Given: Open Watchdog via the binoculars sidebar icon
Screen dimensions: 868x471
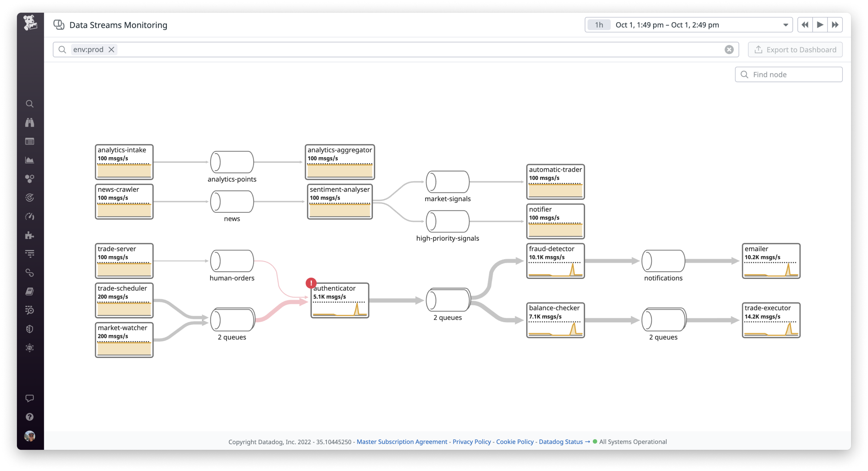Looking at the screenshot, I should pyautogui.click(x=30, y=122).
